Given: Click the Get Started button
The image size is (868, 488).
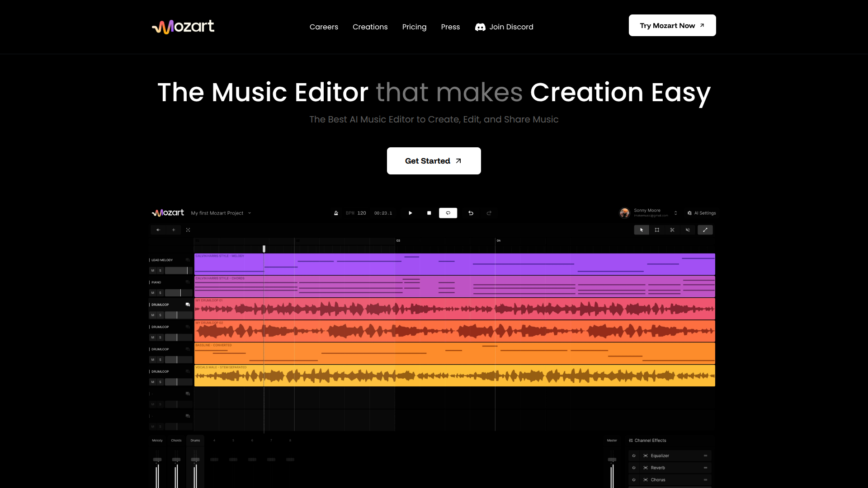Looking at the screenshot, I should (x=434, y=160).
